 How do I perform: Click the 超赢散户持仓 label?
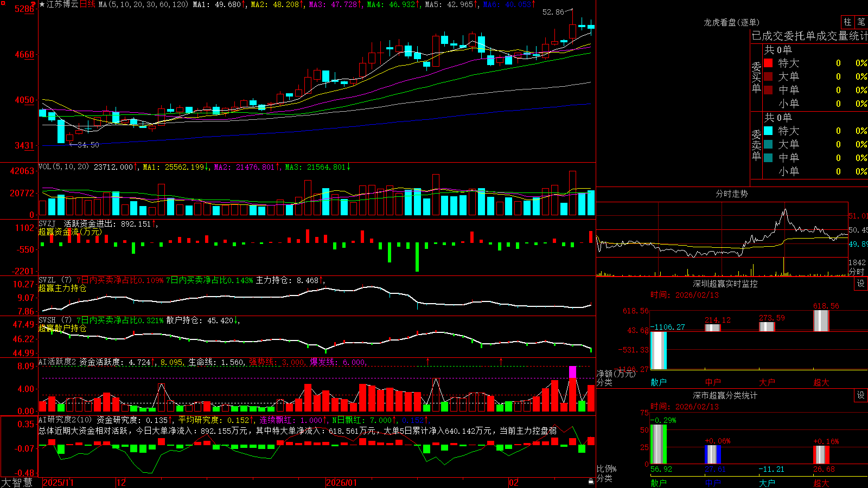pyautogui.click(x=62, y=328)
